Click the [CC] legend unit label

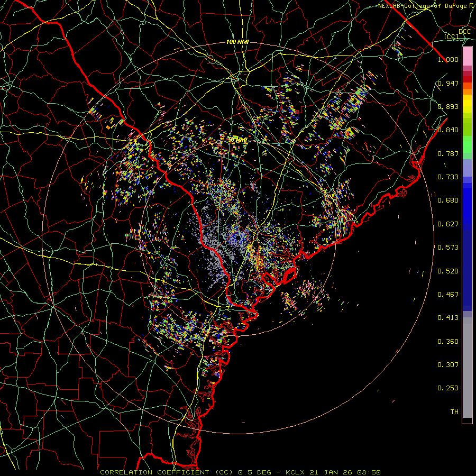point(451,36)
